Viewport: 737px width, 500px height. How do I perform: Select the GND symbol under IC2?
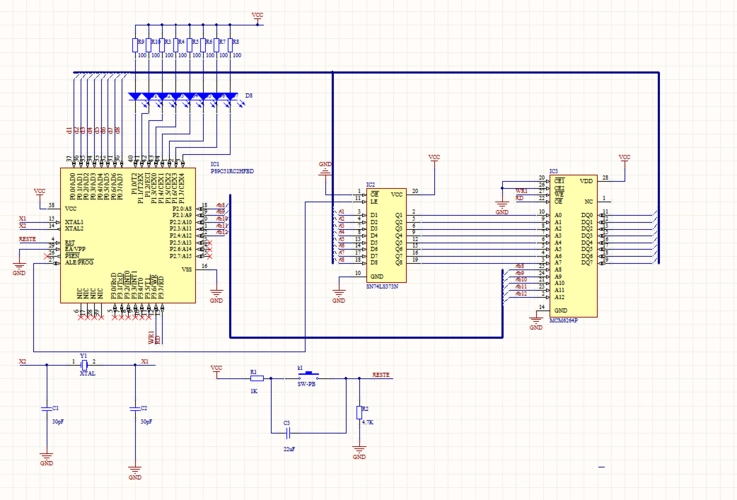click(338, 297)
